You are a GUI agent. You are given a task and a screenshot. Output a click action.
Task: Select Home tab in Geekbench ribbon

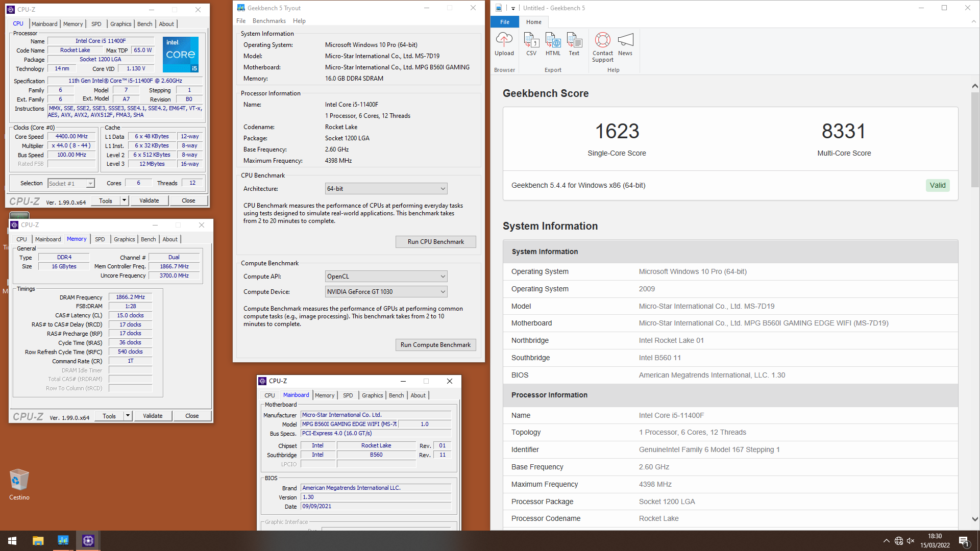[534, 22]
